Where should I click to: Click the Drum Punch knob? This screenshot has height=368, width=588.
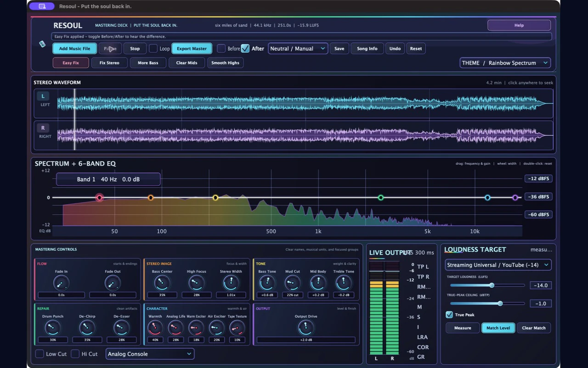pyautogui.click(x=53, y=328)
